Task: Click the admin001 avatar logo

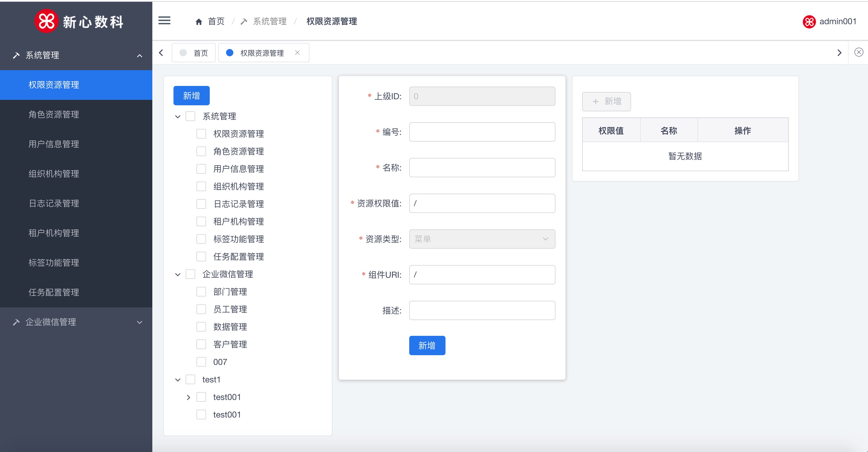Action: [x=809, y=21]
